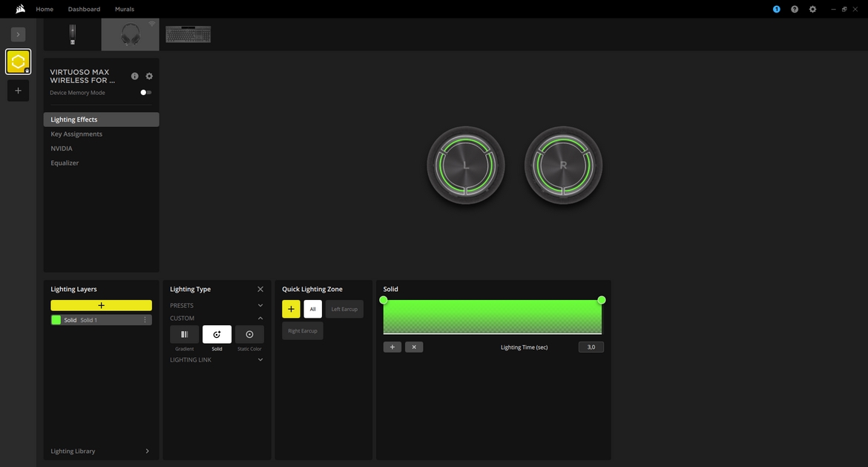
Task: Choose the Gradient lighting type
Action: [184, 334]
